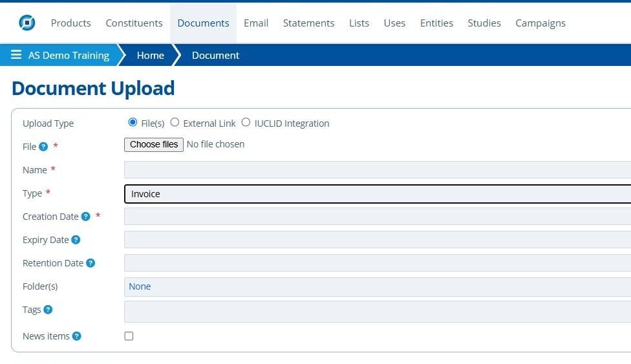Click the File field help icon

tap(43, 147)
